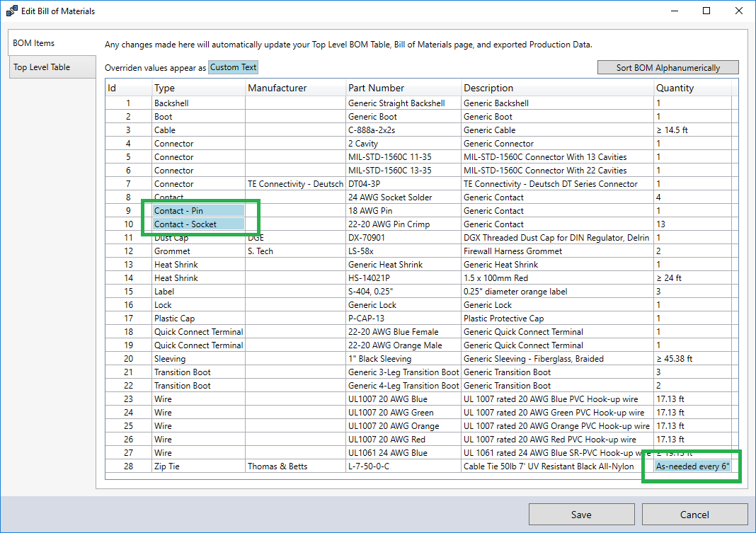
Task: Click MIL-STD-1560C 13-35 part number
Action: click(403, 171)
